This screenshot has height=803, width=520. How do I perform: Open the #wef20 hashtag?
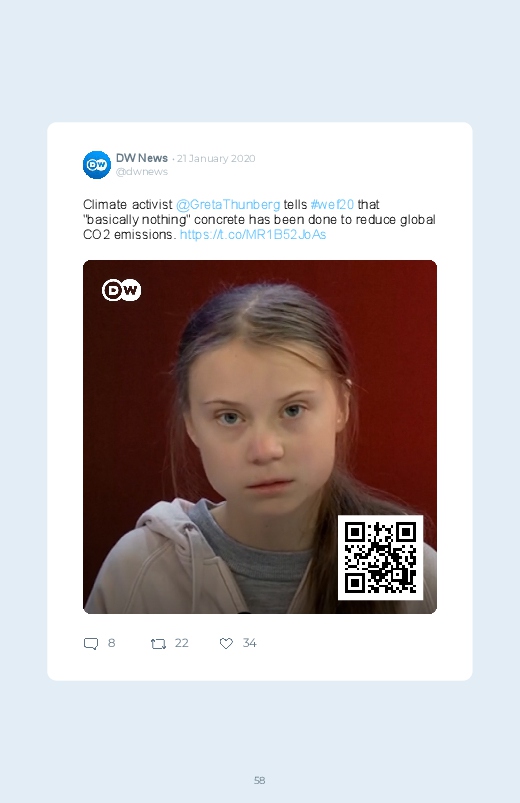332,204
